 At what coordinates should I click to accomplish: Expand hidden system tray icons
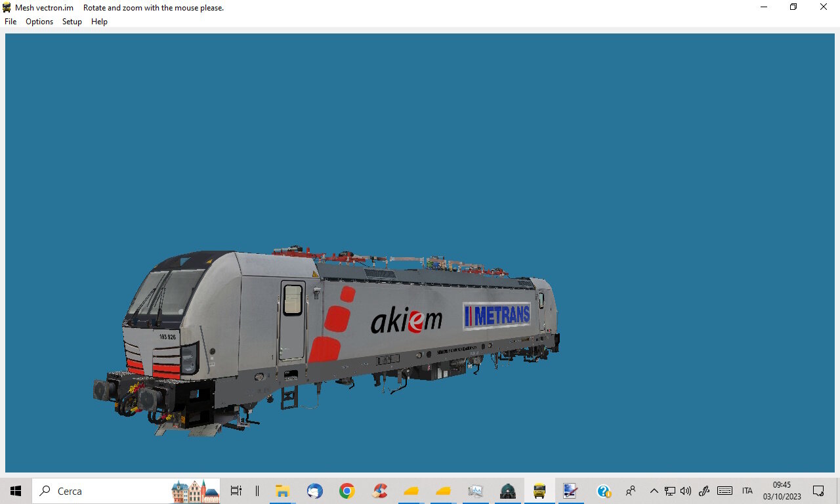pyautogui.click(x=654, y=491)
